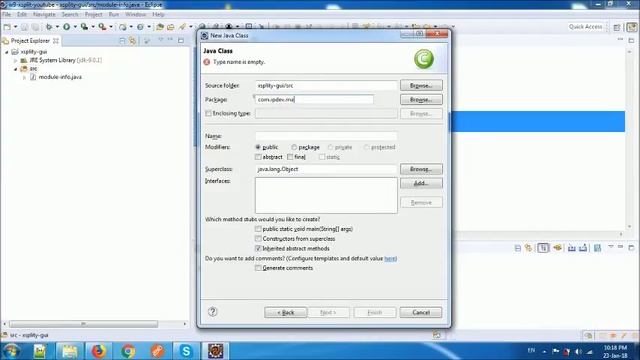Click the New Java Package toolbar icon
This screenshot has height=360, width=640.
tap(122, 27)
